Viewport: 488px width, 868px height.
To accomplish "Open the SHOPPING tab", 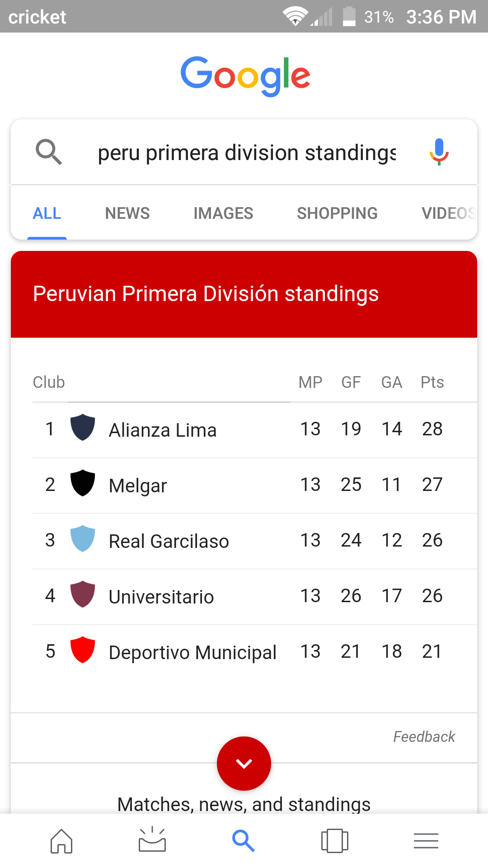I will tap(337, 213).
